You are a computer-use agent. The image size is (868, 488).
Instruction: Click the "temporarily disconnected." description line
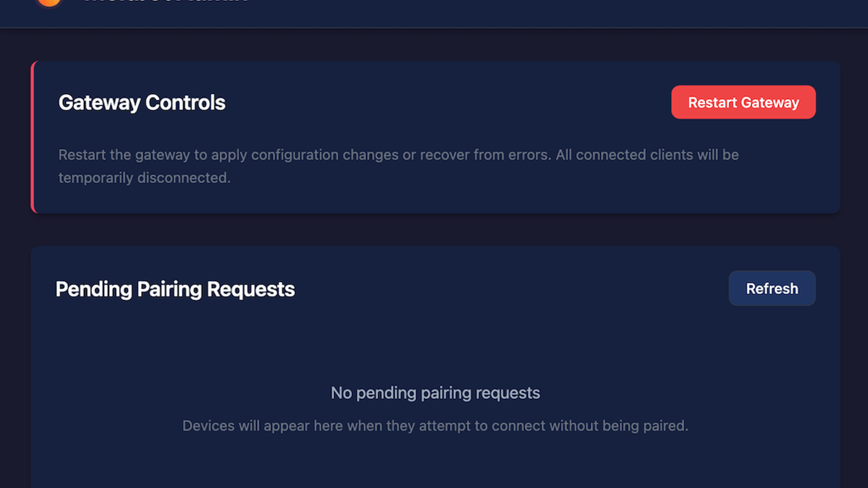click(144, 178)
